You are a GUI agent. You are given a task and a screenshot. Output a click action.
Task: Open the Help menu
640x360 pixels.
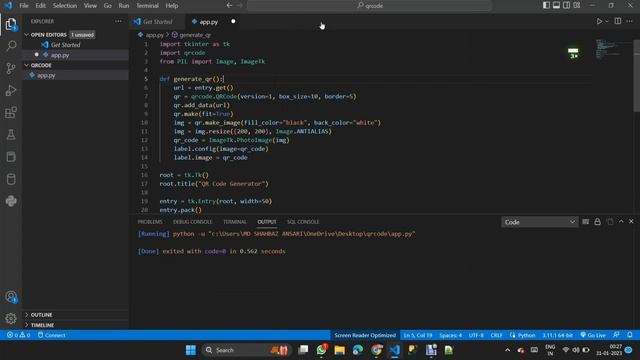tap(172, 6)
